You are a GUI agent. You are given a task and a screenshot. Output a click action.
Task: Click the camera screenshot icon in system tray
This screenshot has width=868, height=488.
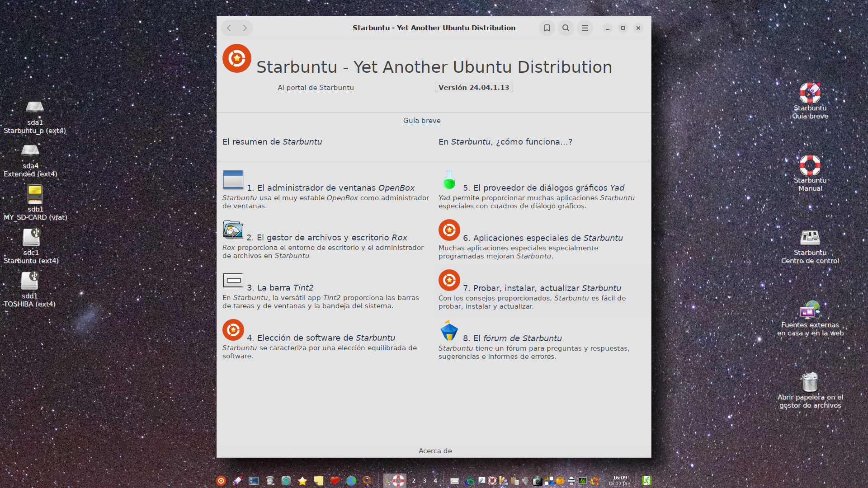point(537,481)
